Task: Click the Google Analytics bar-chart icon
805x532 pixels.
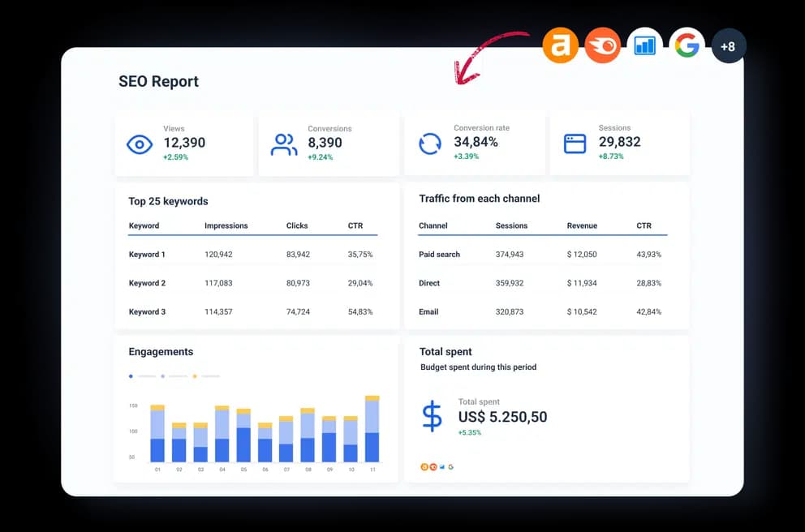Action: (x=644, y=46)
